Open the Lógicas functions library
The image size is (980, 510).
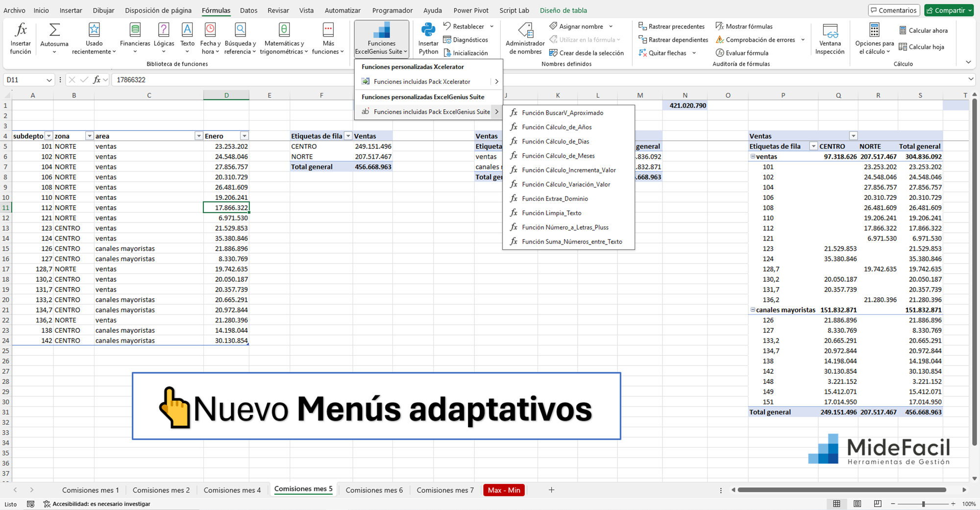164,38
